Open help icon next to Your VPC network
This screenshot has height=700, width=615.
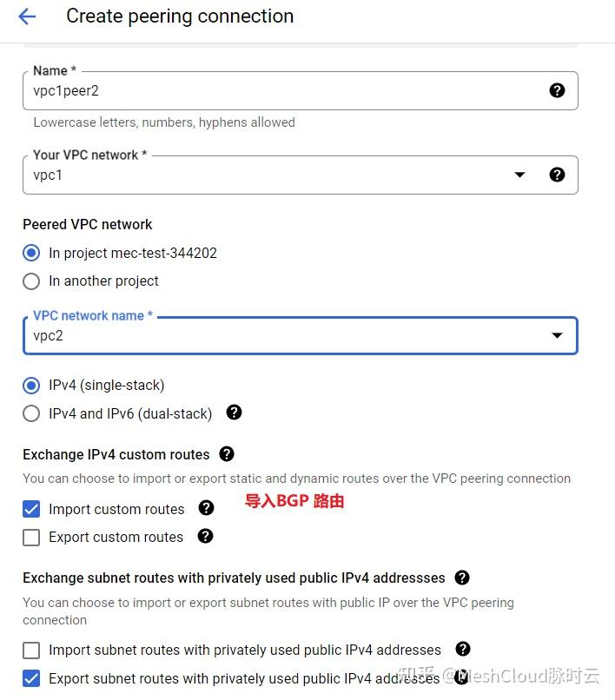tap(557, 175)
